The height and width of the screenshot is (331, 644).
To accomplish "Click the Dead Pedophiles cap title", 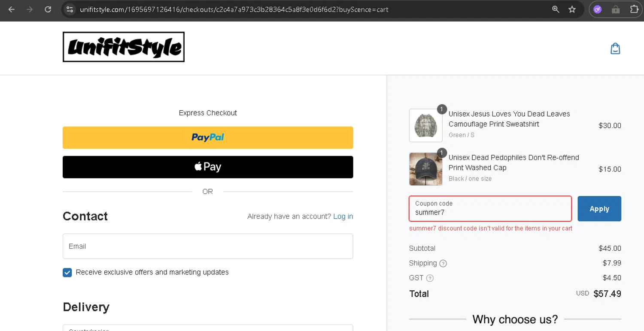I will 514,162.
